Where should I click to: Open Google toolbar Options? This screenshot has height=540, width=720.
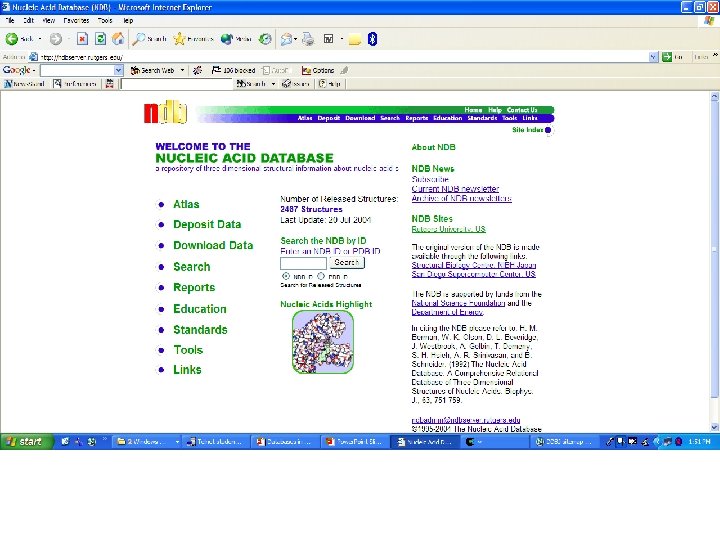coord(318,70)
